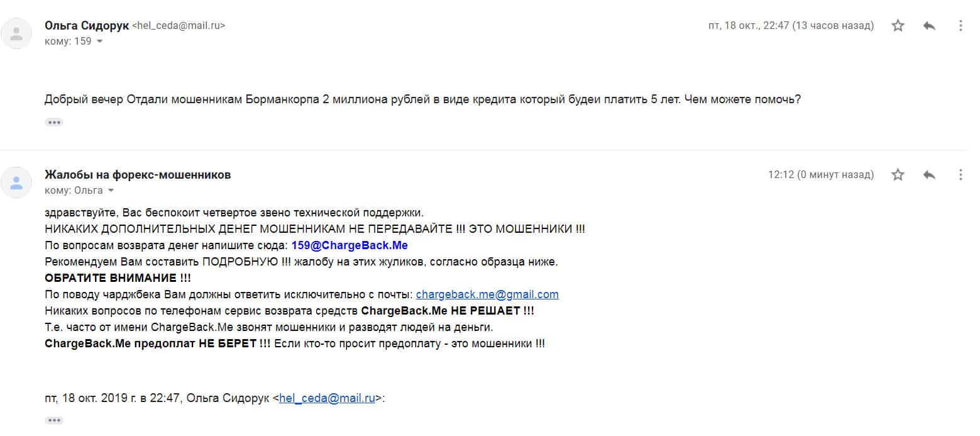The image size is (980, 436).
Task: Click Ольга Сидорук's profile avatar
Action: (x=16, y=33)
